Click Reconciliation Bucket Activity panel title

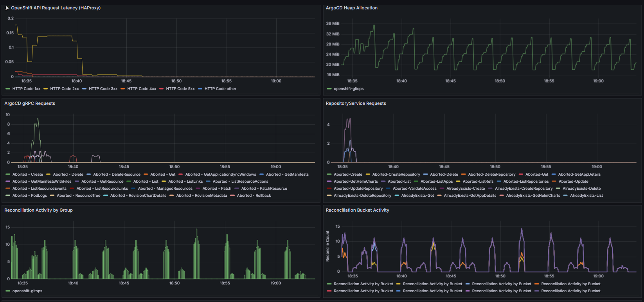coord(357,210)
